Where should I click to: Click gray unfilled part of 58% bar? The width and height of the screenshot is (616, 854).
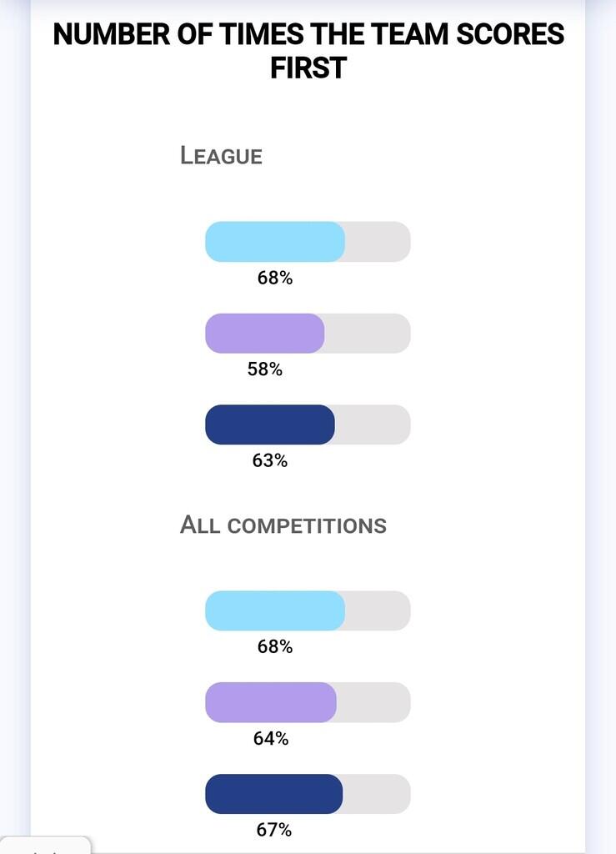pyautogui.click(x=367, y=334)
